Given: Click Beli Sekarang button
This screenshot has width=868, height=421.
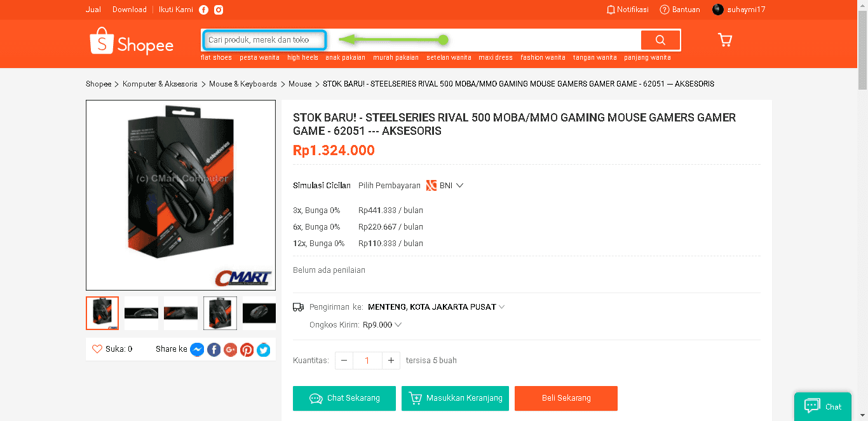Looking at the screenshot, I should tap(566, 398).
